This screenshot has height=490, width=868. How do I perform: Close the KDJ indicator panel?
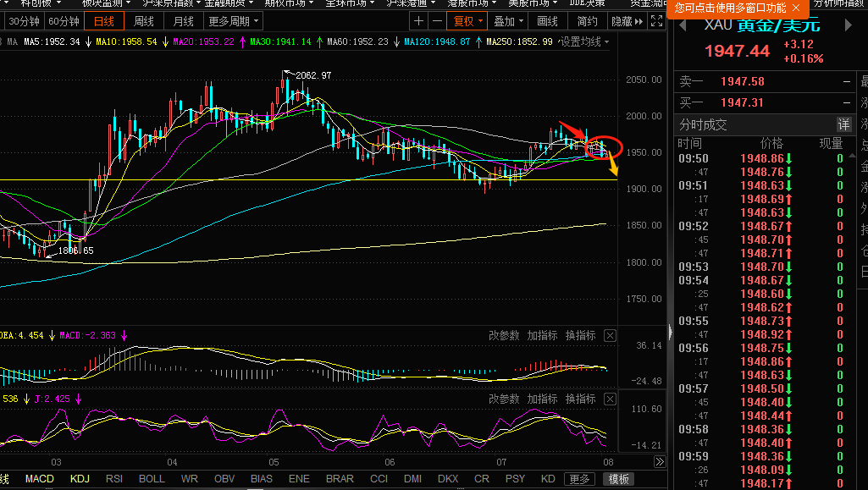click(x=610, y=399)
